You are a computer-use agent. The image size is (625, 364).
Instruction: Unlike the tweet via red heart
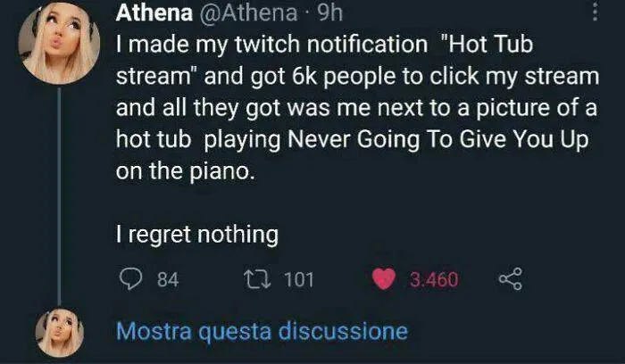385,279
